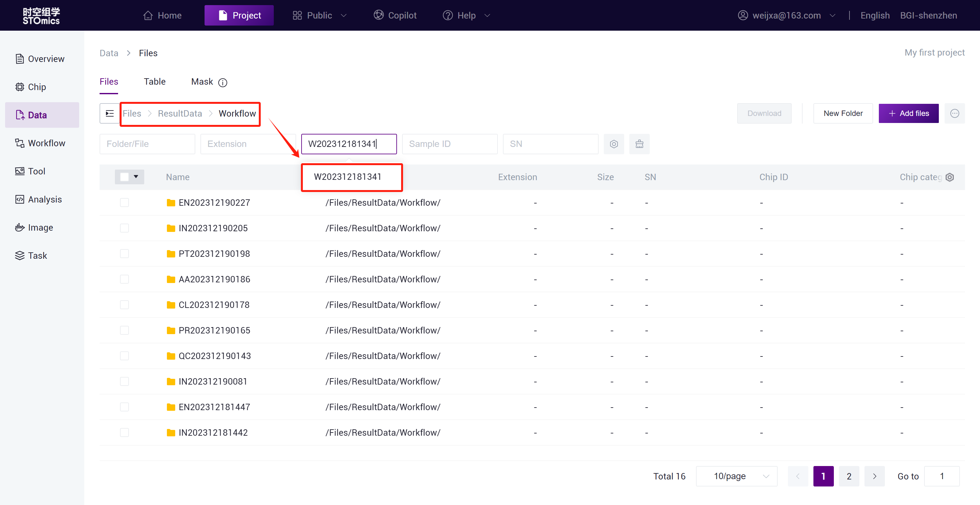Viewport: 980px width, 505px height.
Task: Check the box for CL202312190178
Action: (124, 305)
